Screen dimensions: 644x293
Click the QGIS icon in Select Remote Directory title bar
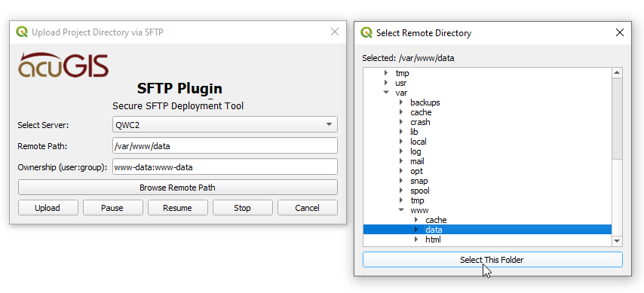[366, 32]
